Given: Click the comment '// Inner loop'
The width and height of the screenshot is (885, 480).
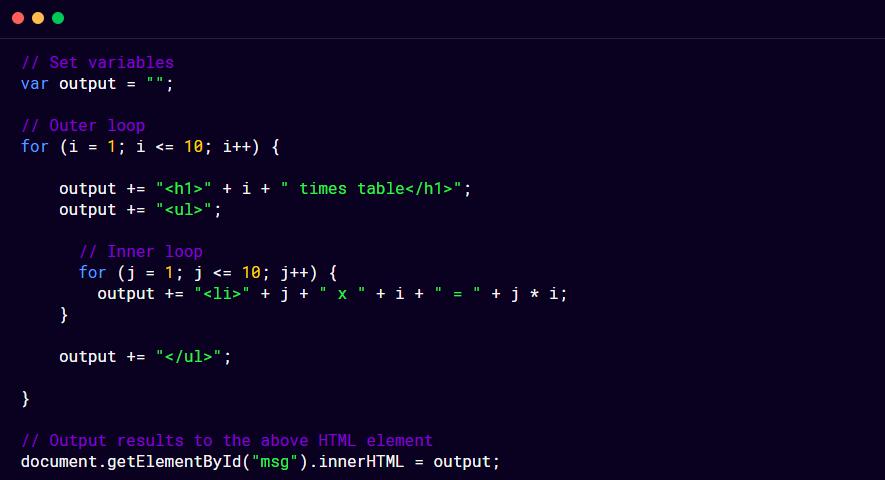Looking at the screenshot, I should click(141, 252).
